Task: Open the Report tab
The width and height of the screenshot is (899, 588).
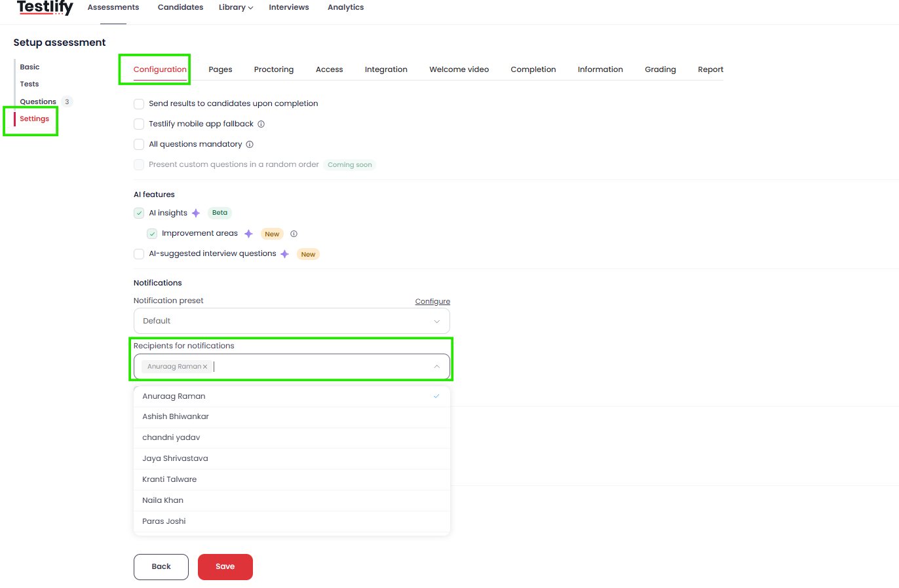Action: click(710, 69)
